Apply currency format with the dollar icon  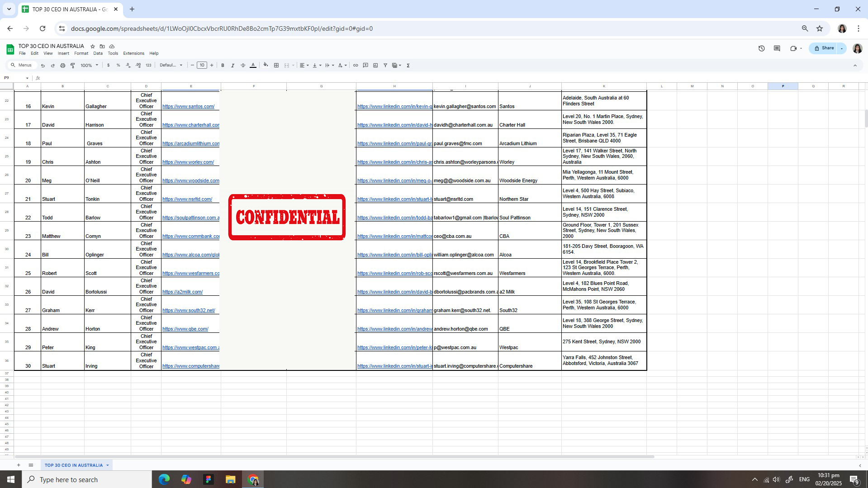click(x=108, y=66)
